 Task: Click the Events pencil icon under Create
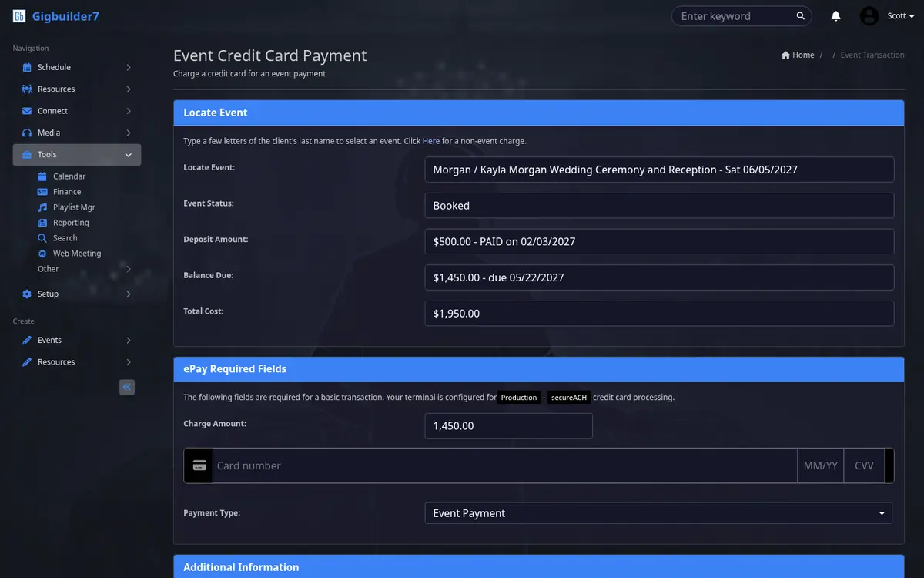(x=27, y=341)
